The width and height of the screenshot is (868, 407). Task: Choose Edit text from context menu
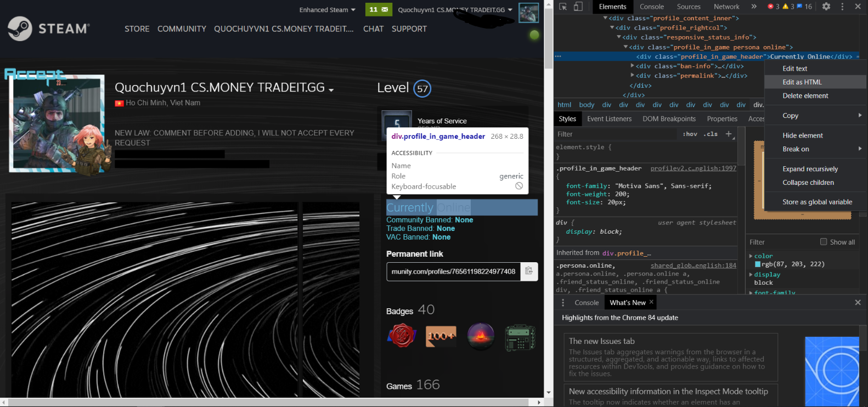click(x=815, y=69)
